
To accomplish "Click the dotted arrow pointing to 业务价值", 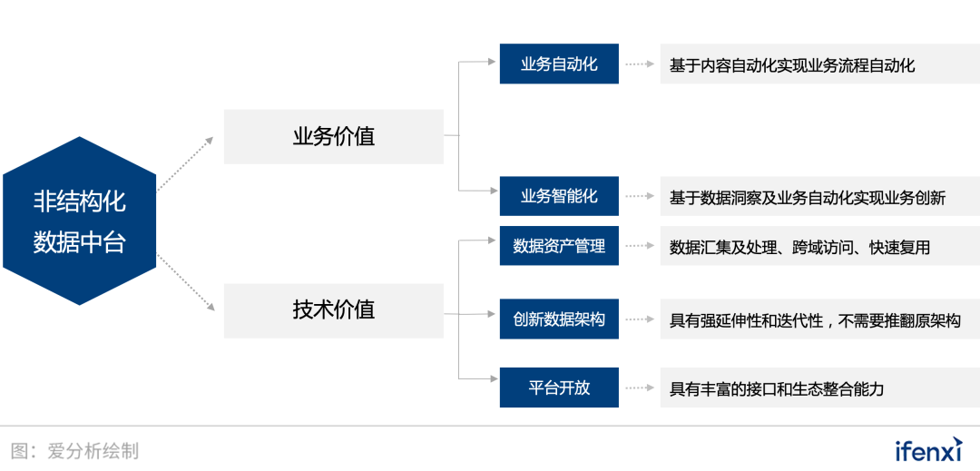I will (x=186, y=163).
